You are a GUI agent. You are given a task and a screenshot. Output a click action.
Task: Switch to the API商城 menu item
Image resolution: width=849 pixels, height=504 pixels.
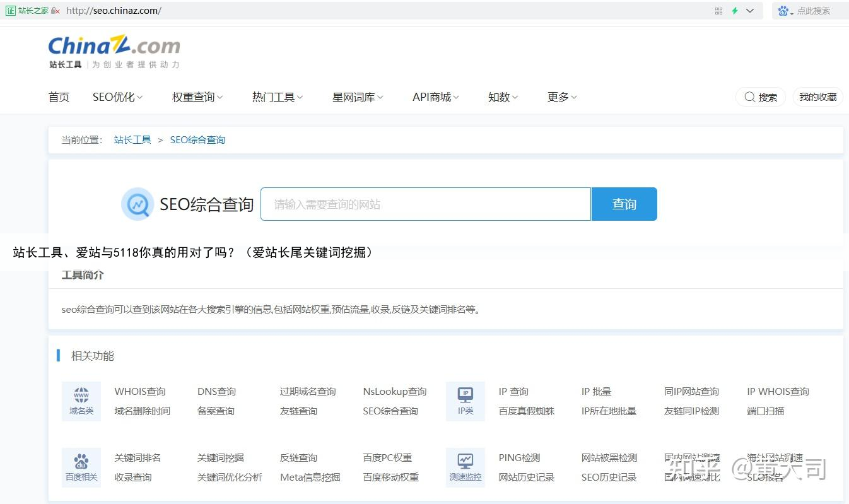[x=435, y=97]
